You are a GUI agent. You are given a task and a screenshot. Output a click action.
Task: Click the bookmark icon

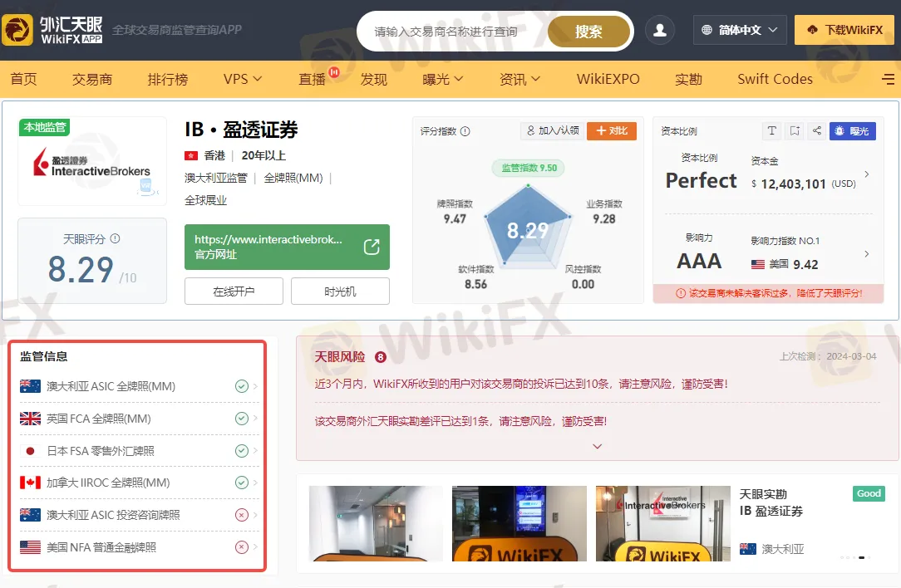pos(795,131)
